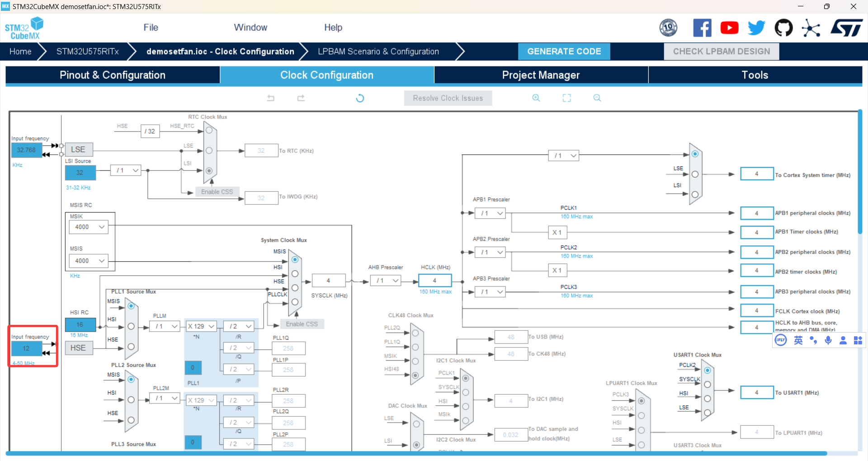Screen dimensions: 868x461
Task: Click CHECK LPBAM DESIGN button
Action: coord(722,52)
